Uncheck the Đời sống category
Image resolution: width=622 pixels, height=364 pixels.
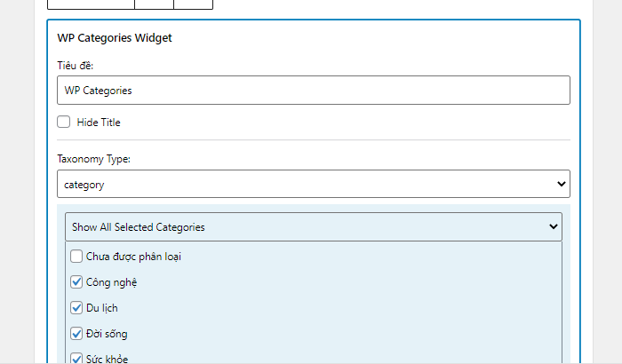tap(76, 334)
